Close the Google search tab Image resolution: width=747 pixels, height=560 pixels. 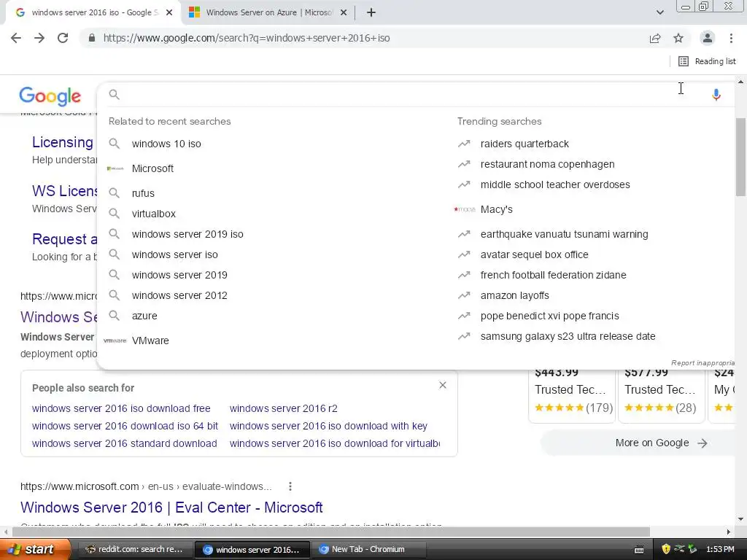pyautogui.click(x=169, y=13)
